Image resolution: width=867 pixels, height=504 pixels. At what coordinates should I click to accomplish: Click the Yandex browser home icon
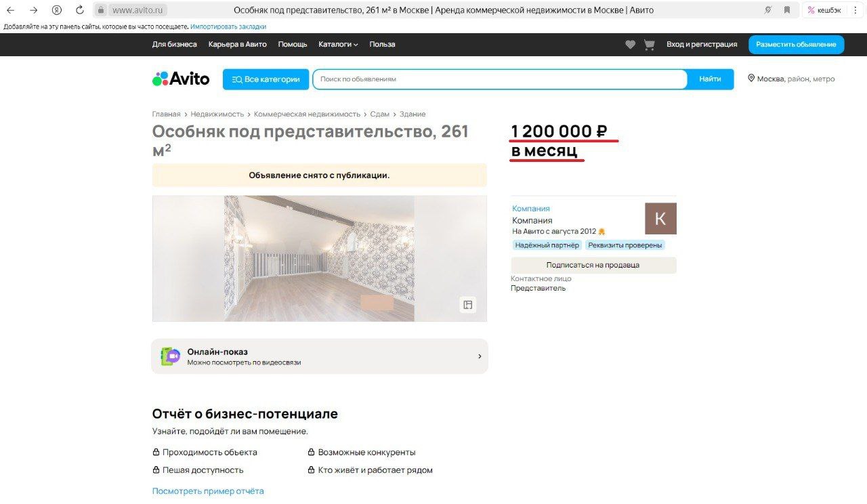click(x=57, y=10)
